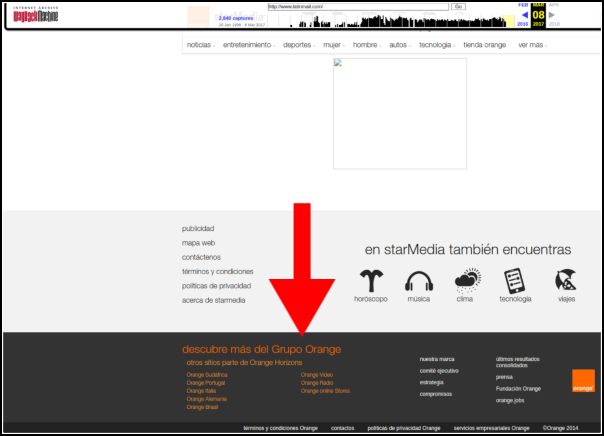Click 'otros sitios parte de Orange Horizons' text

[x=244, y=362]
